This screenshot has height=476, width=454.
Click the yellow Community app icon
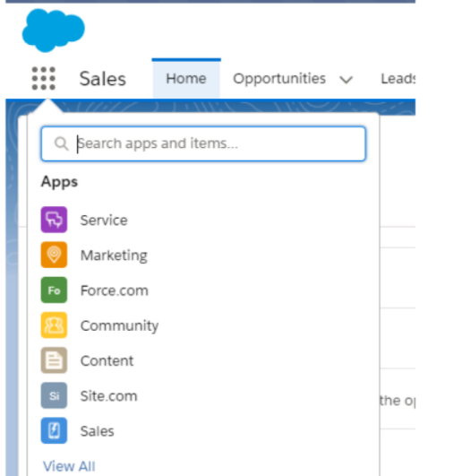pyautogui.click(x=54, y=325)
